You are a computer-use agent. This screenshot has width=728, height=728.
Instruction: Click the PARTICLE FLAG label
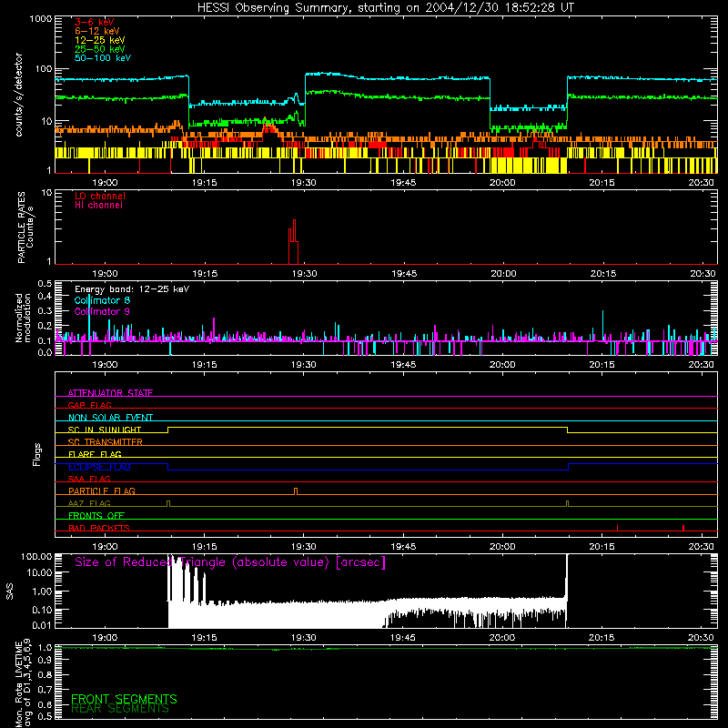(102, 490)
